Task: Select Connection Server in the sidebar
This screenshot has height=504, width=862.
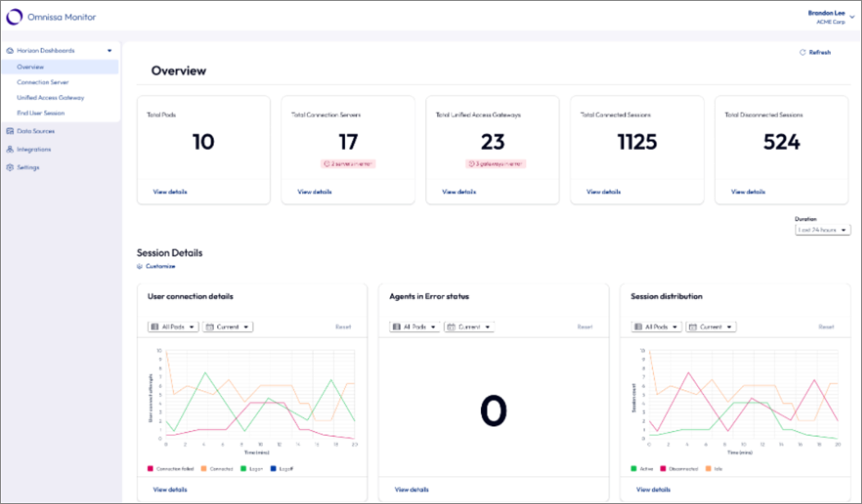Action: [x=43, y=83]
